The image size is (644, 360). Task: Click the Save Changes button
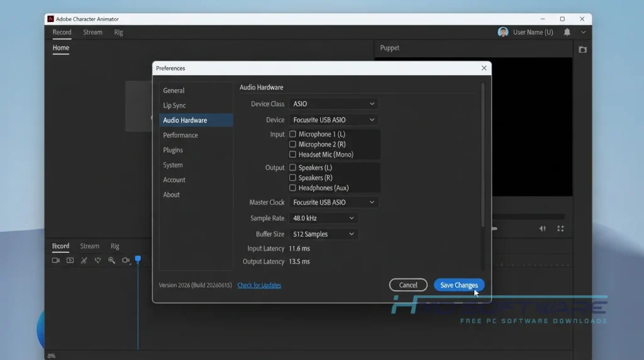coord(458,285)
